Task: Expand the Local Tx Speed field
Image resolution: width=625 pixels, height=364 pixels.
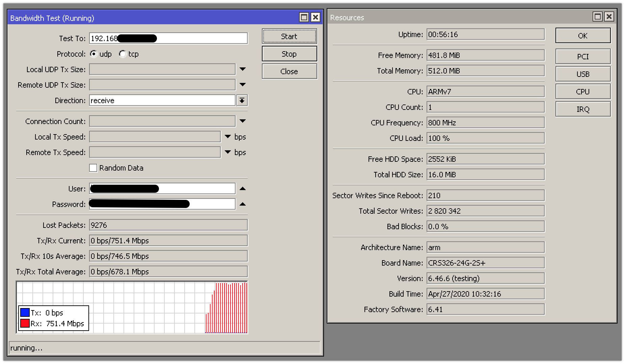Action: tap(228, 137)
